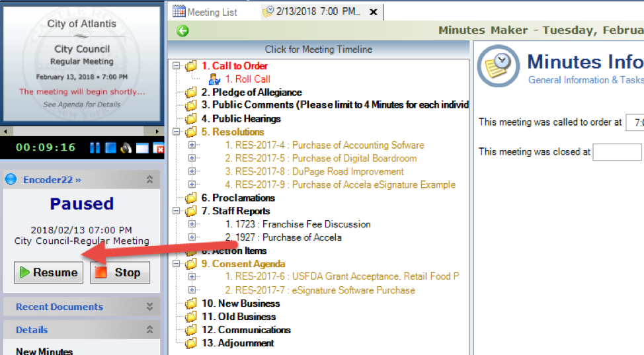Click the Meeting List calendar icon
The image size is (644, 355).
[x=179, y=11]
